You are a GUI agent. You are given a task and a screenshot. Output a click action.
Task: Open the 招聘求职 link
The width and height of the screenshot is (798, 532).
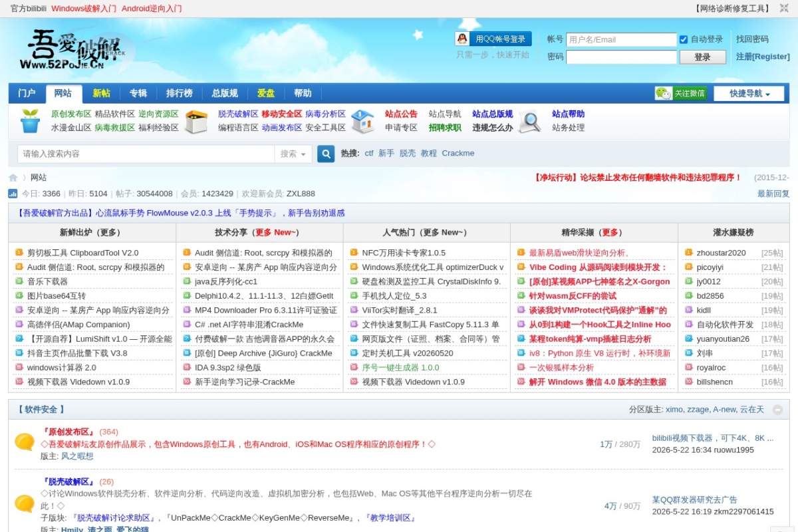click(x=445, y=128)
